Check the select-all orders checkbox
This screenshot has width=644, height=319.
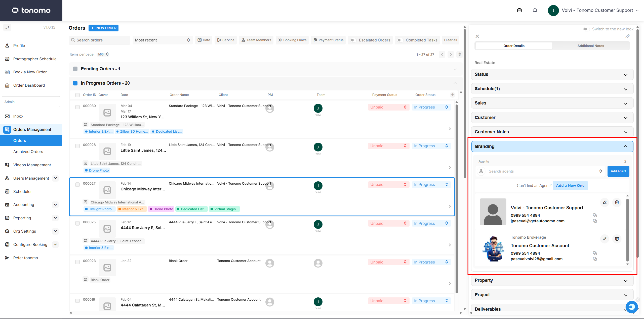tap(77, 95)
